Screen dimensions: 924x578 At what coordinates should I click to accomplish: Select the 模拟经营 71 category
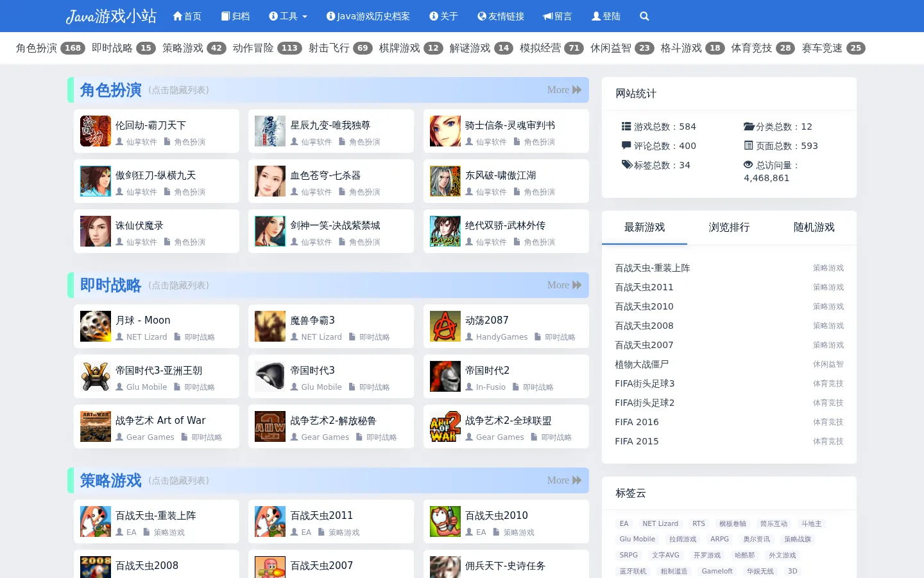pyautogui.click(x=552, y=48)
